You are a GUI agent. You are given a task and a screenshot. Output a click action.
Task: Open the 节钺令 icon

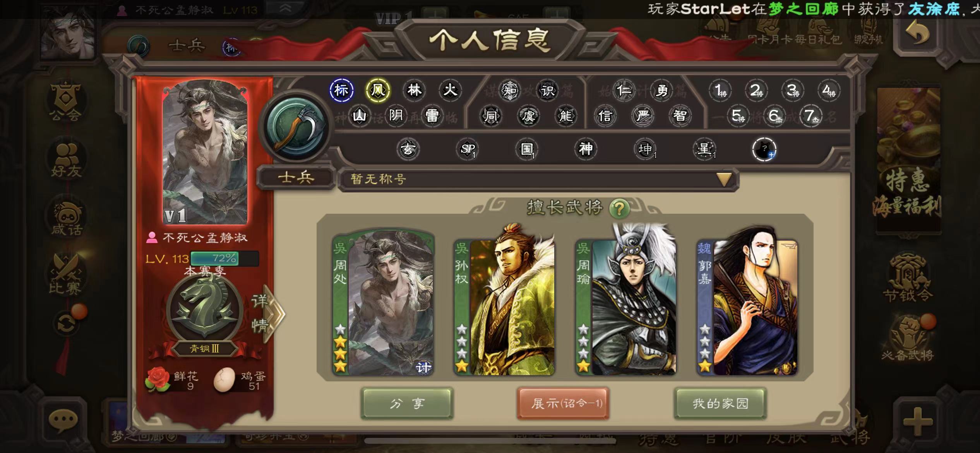coord(908,278)
